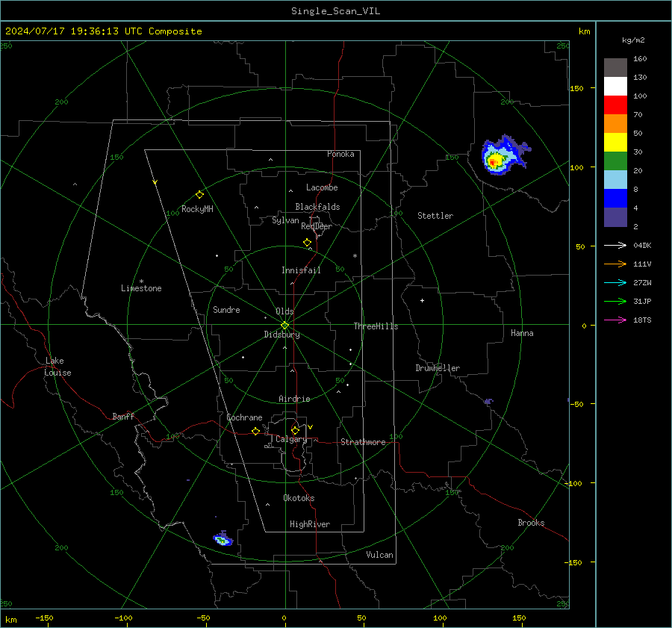Select the purple 2-4 kg/m2 color swatch
Screen dimensions: 672x628
(615, 217)
